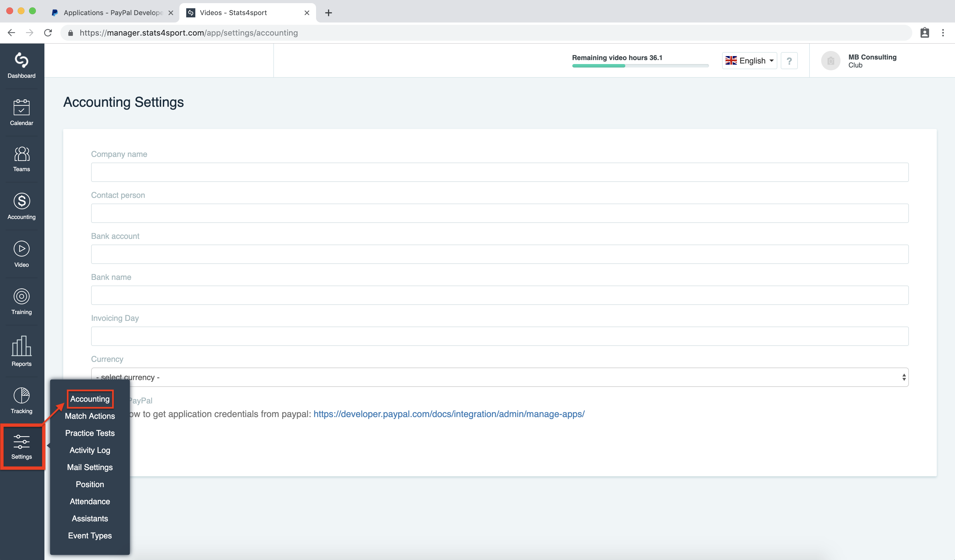955x560 pixels.
Task: Click the remaining video hours progress bar
Action: coord(640,66)
